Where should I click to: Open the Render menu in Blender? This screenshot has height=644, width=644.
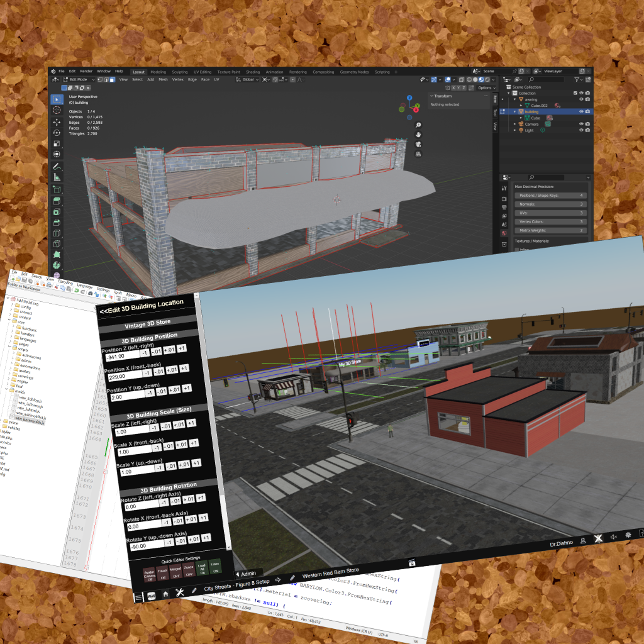point(86,72)
